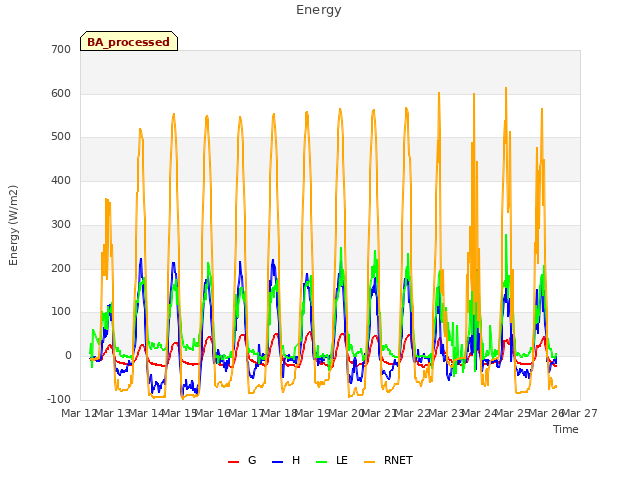Viewport: 640px width, 480px height.
Task: Click the Mar 22 x-axis date label
Action: click(412, 413)
